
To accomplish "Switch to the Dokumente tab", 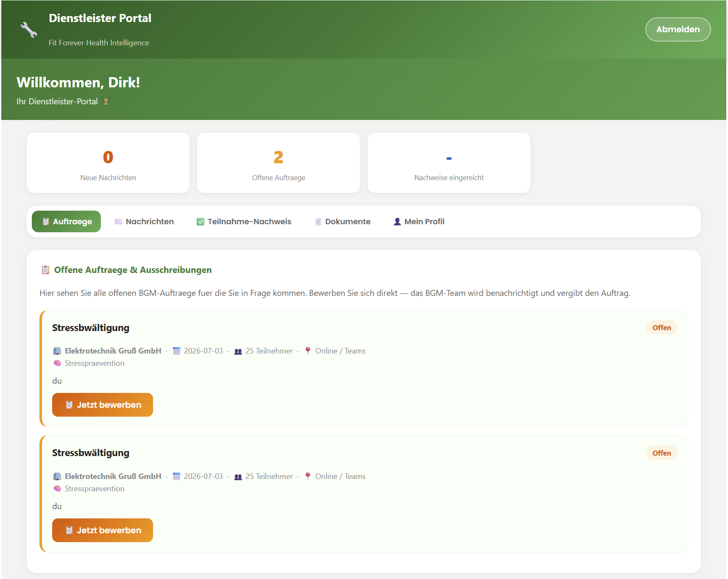I will [x=343, y=222].
